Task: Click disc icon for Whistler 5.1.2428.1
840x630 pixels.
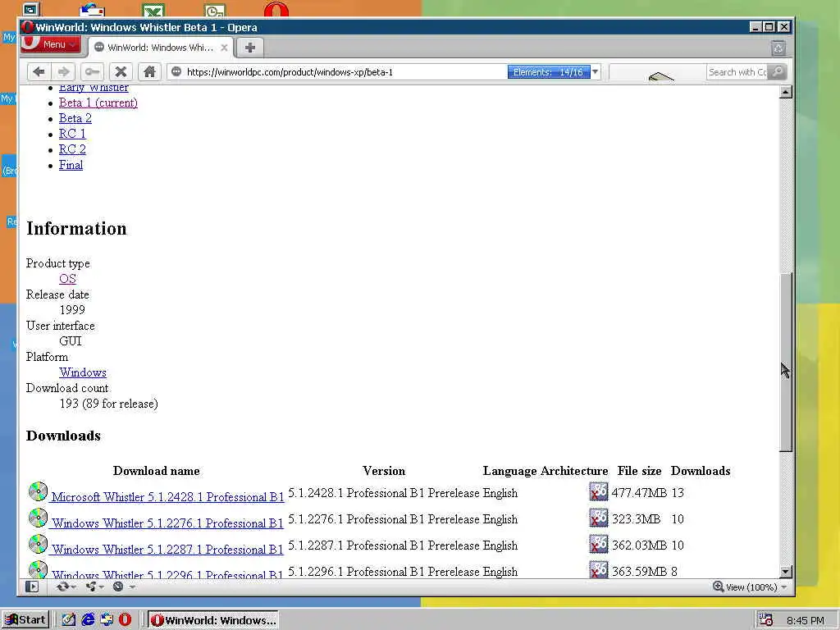Action: pos(38,492)
